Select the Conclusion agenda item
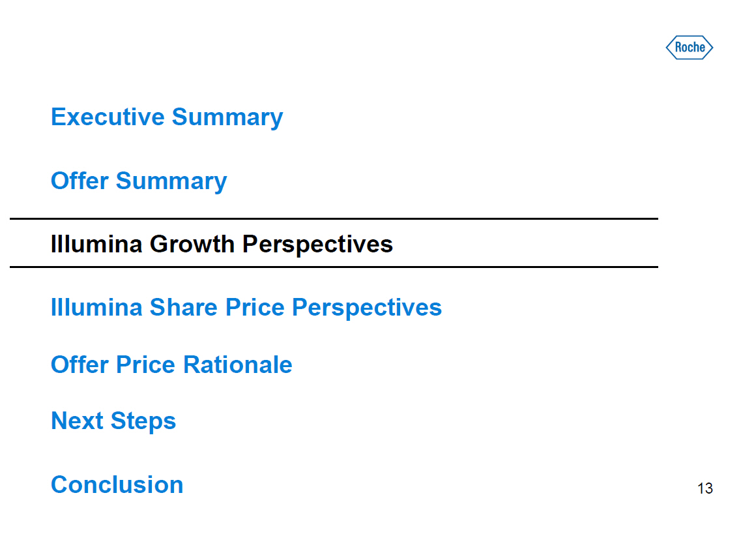Image resolution: width=756 pixels, height=536 pixels. (117, 485)
